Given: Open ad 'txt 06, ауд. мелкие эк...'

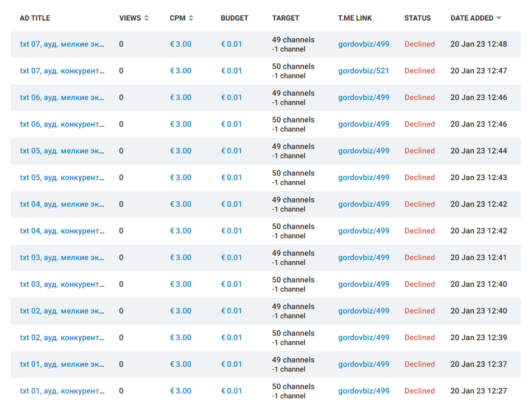Looking at the screenshot, I should click(62, 97).
